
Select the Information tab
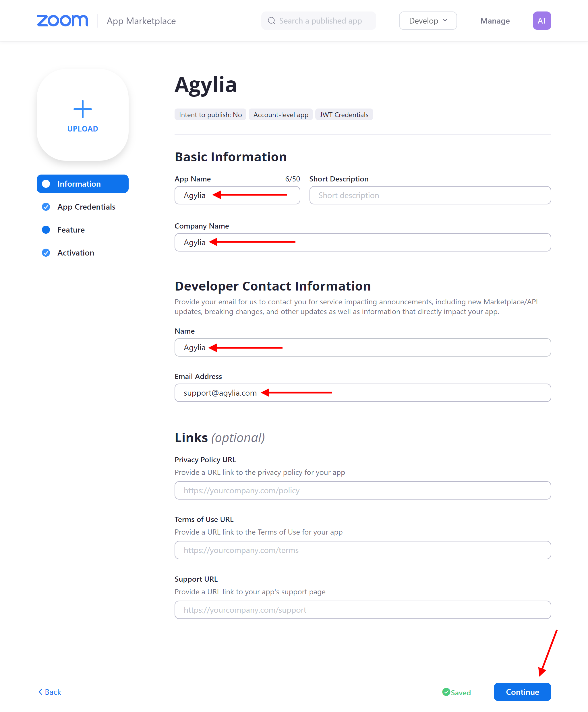tap(83, 183)
